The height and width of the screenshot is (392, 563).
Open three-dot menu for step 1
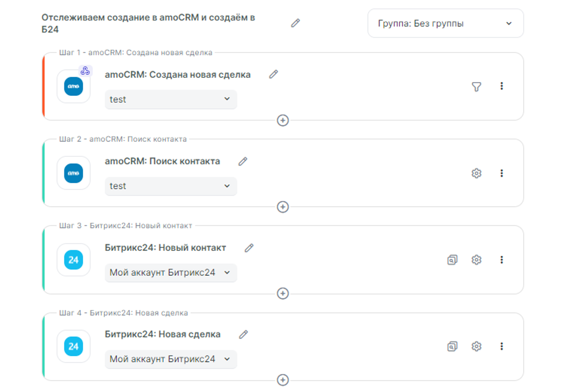click(x=502, y=86)
